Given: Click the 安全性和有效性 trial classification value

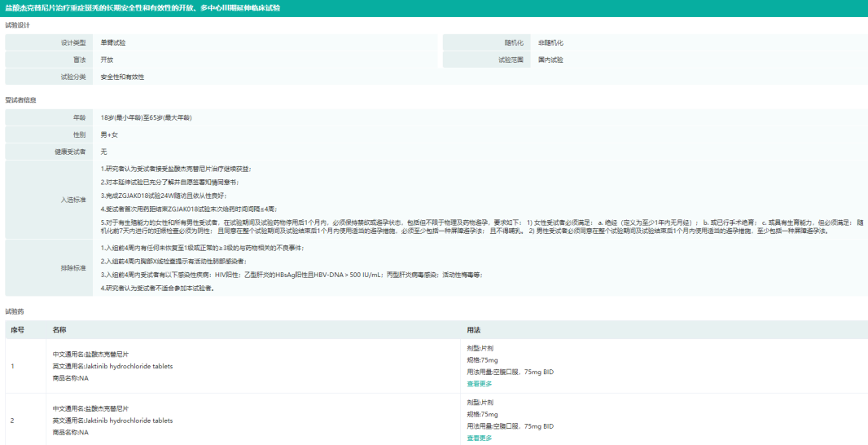Looking at the screenshot, I should [123, 77].
